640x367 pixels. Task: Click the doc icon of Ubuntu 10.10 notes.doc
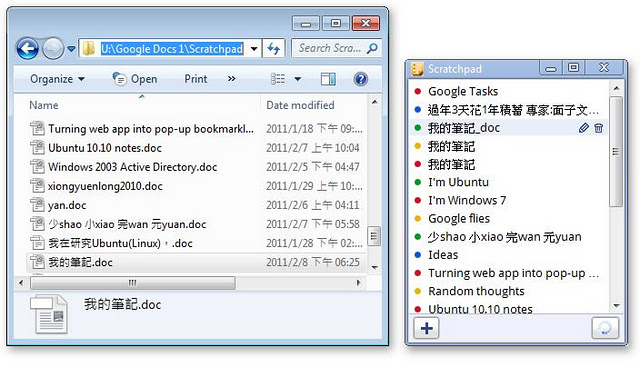point(37,147)
